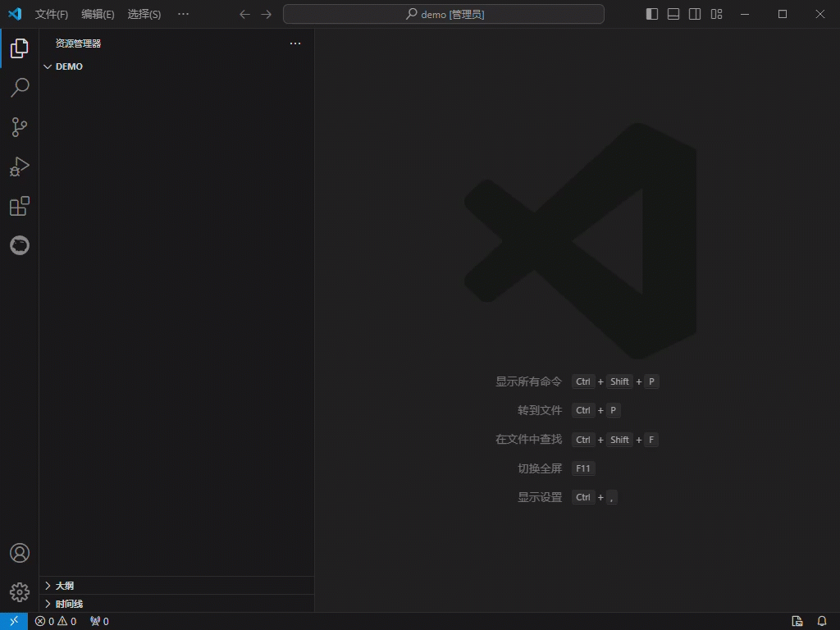Viewport: 840px width, 630px height.
Task: Close the VS Code window
Action: (x=820, y=14)
